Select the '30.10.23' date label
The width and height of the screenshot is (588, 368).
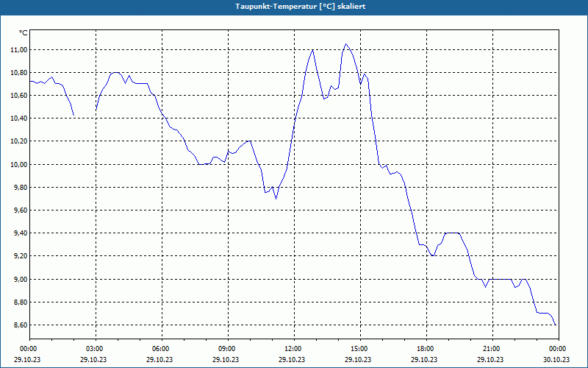[x=556, y=360]
